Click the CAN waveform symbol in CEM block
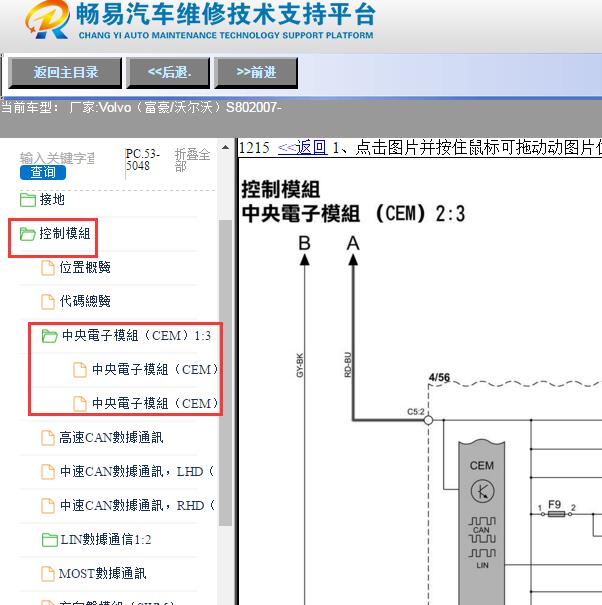Viewport: 602px width, 605px height. [x=482, y=530]
